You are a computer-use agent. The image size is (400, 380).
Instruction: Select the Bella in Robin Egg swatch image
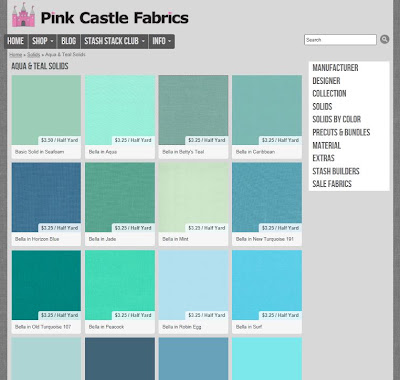click(193, 285)
